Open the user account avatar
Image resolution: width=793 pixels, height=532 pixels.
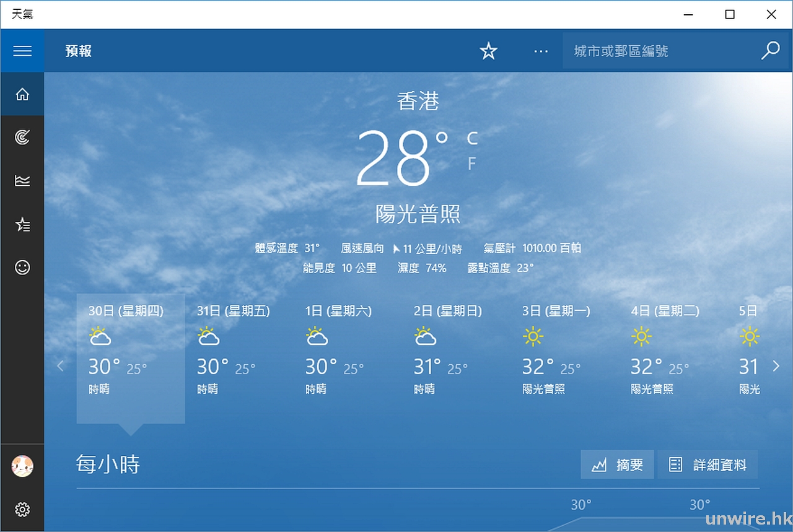(x=22, y=466)
